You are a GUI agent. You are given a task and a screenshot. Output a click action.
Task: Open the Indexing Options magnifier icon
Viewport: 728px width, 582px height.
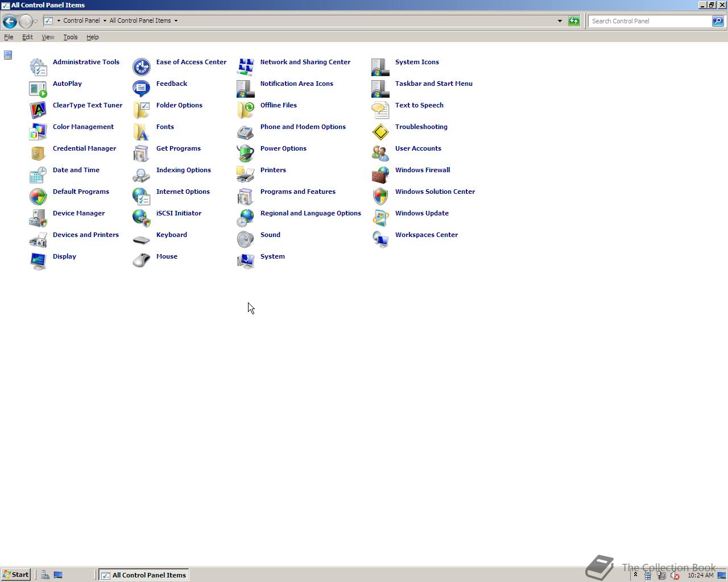(142, 175)
